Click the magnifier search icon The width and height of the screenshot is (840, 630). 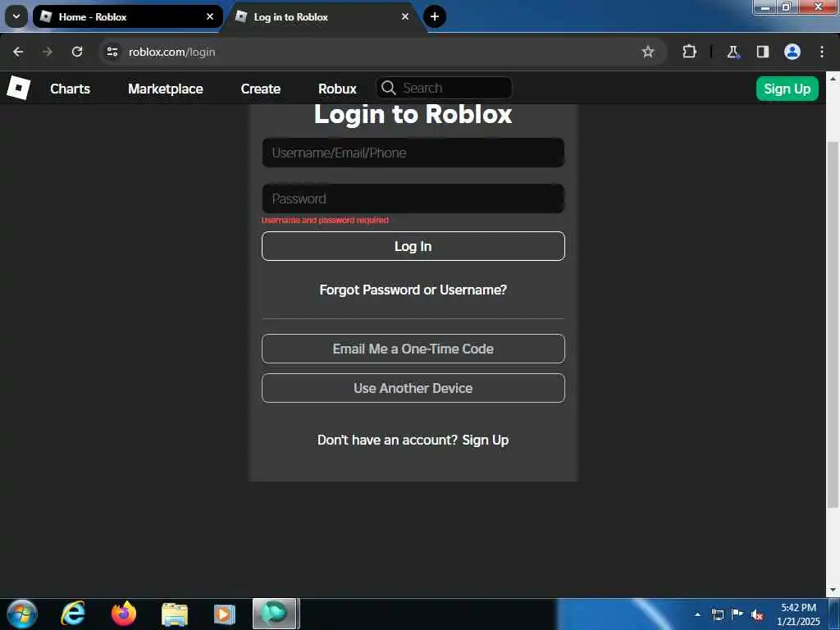[388, 88]
